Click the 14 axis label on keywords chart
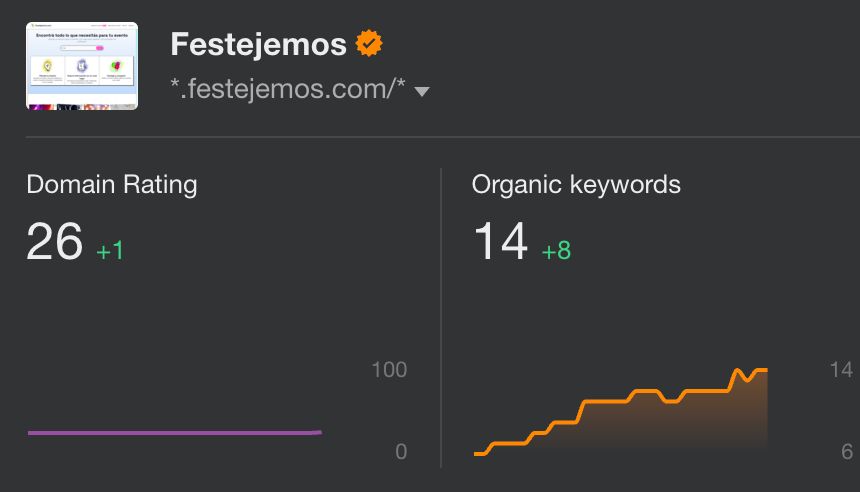Image resolution: width=860 pixels, height=492 pixels. coord(841,370)
